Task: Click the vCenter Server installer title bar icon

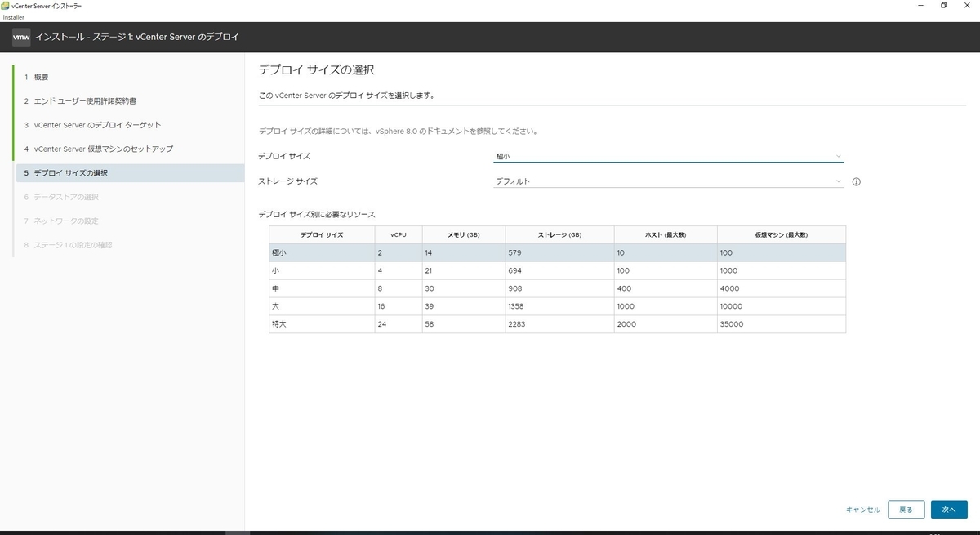Action: 7,6
